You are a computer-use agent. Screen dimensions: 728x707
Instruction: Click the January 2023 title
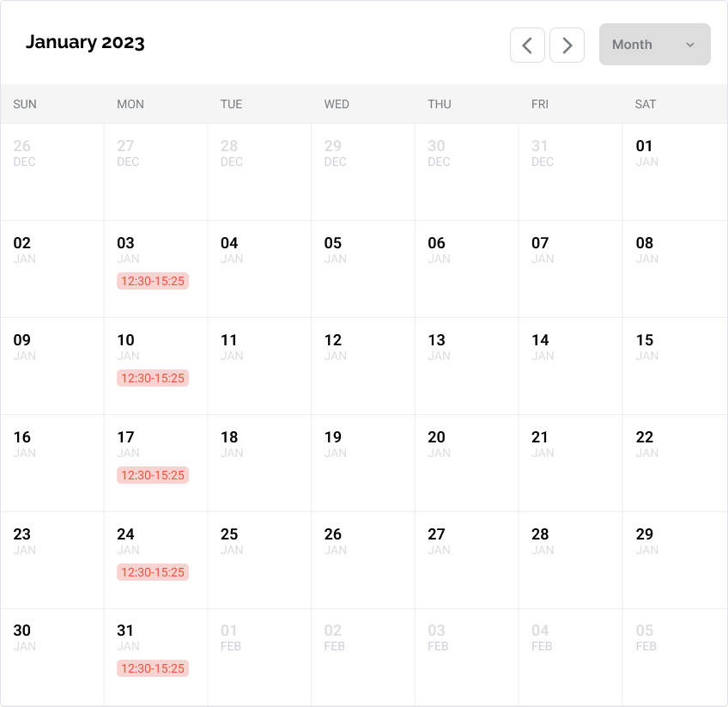point(85,42)
